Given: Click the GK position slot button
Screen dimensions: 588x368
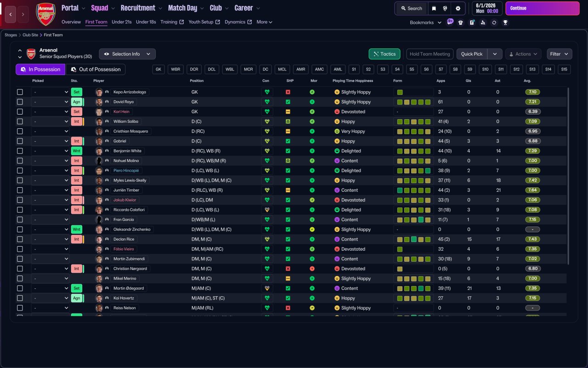Looking at the screenshot, I should 158,69.
